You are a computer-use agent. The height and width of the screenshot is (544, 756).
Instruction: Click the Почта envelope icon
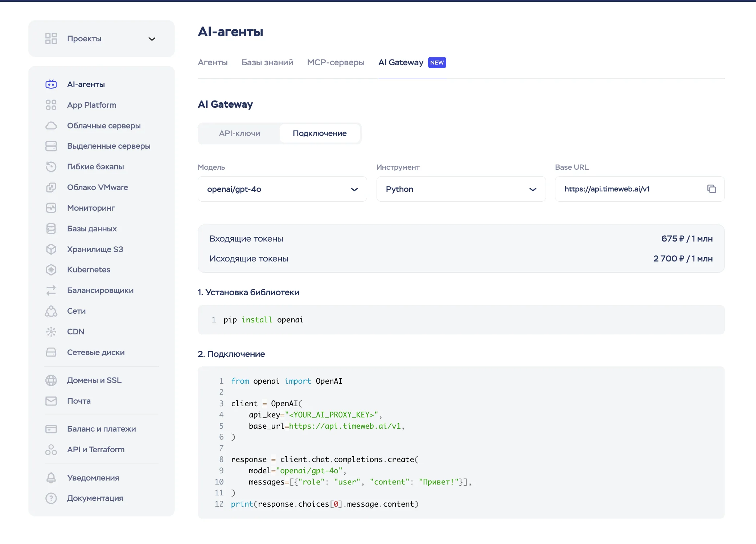(x=51, y=401)
